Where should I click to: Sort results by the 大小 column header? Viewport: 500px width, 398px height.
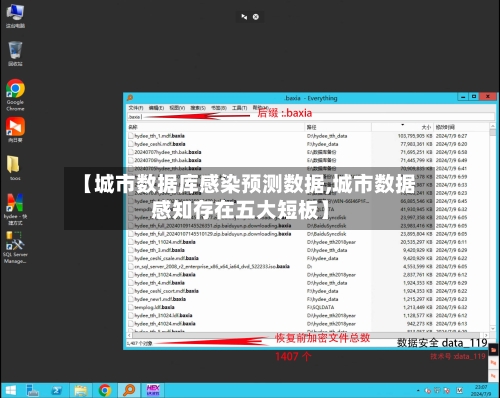pos(402,127)
